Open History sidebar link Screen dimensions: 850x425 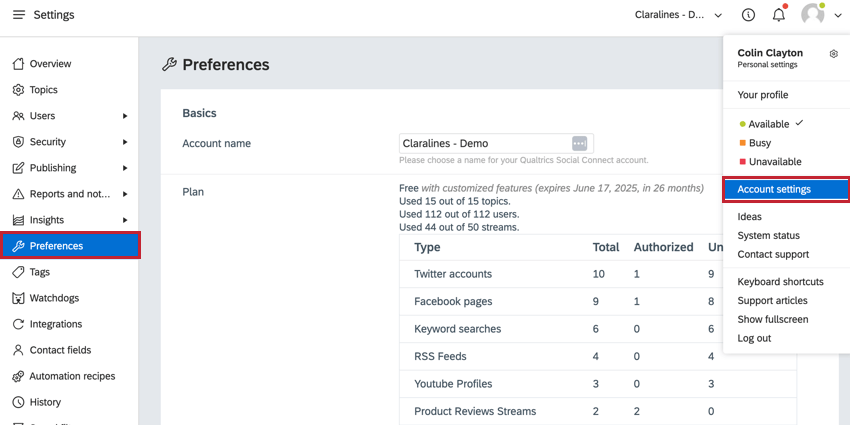coord(45,402)
